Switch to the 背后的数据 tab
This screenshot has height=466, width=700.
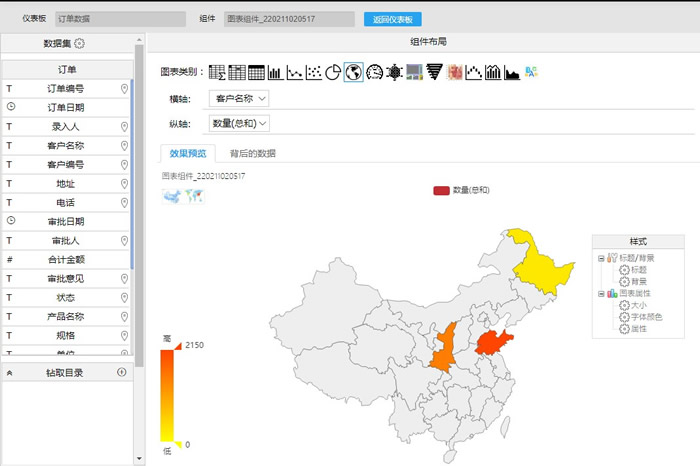[252, 153]
